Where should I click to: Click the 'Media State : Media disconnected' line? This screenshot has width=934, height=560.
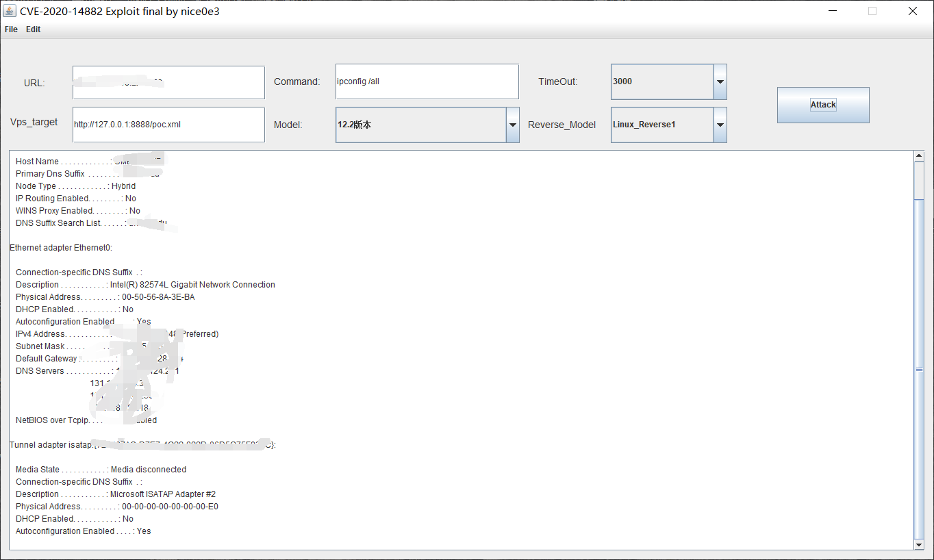(101, 470)
